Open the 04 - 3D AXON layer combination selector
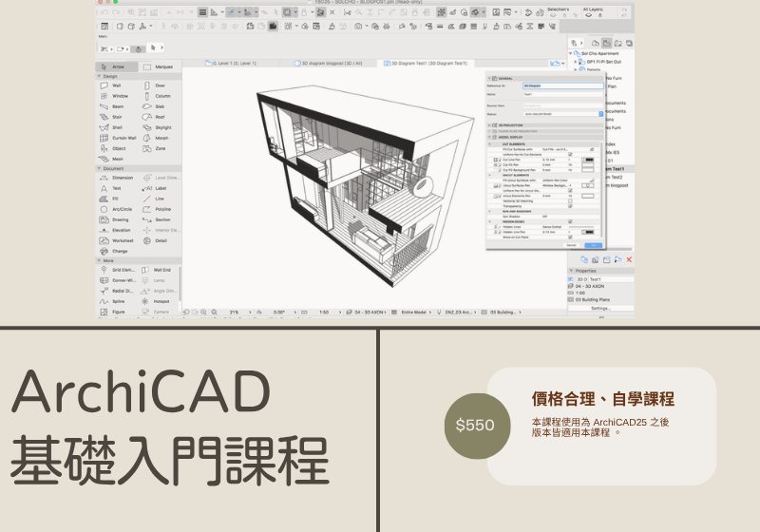 pos(367,313)
